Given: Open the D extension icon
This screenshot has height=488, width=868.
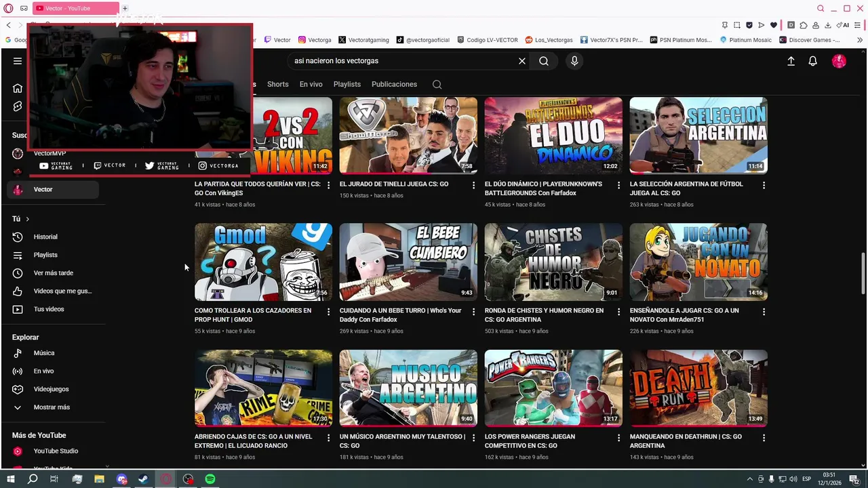Looking at the screenshot, I should [x=791, y=25].
